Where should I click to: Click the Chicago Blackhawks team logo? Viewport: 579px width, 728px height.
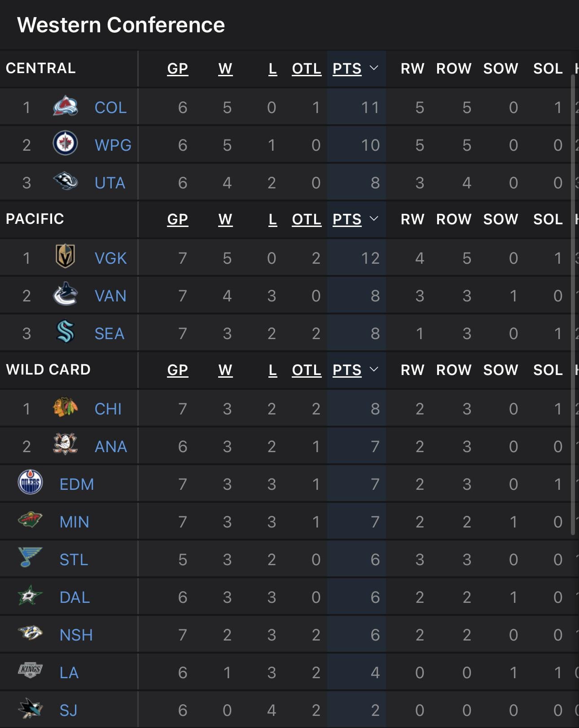coord(66,407)
